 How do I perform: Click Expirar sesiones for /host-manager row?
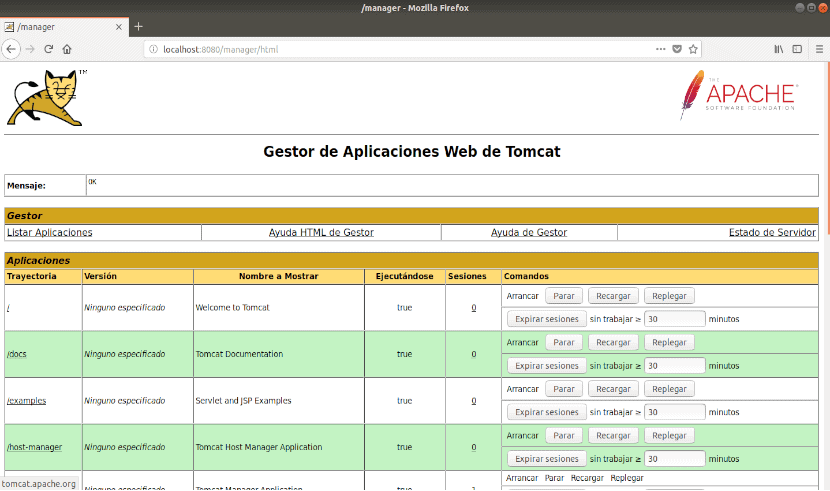(x=547, y=459)
